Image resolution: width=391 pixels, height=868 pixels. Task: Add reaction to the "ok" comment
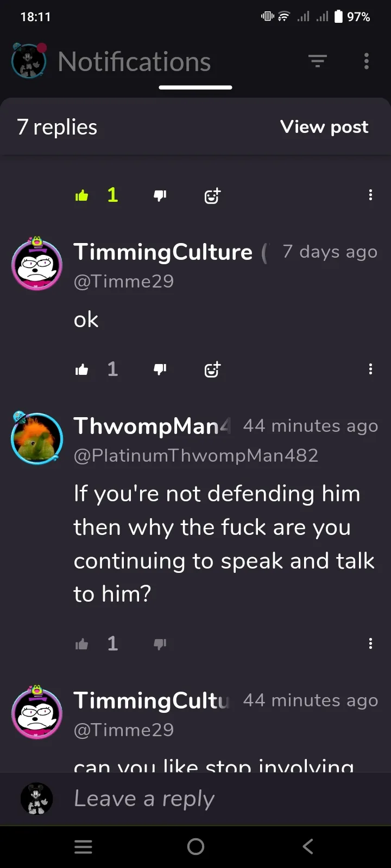point(212,369)
